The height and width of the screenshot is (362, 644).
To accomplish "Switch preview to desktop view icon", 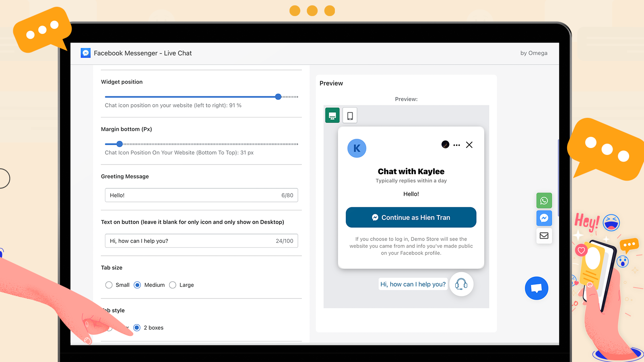I will 332,116.
